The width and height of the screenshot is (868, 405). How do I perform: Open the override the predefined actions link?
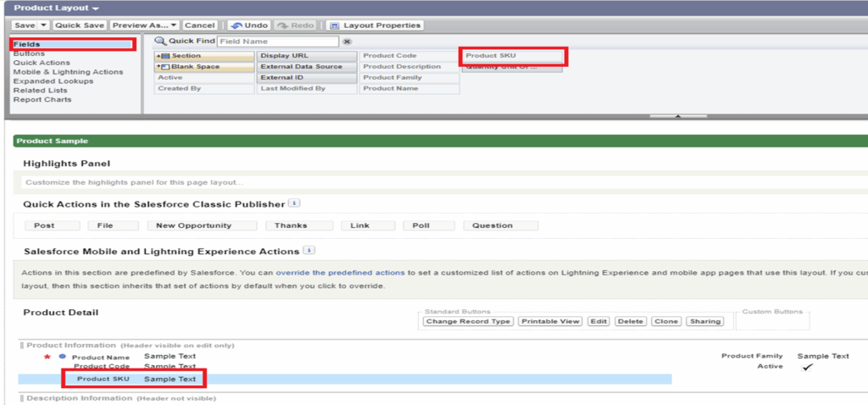tap(348, 273)
